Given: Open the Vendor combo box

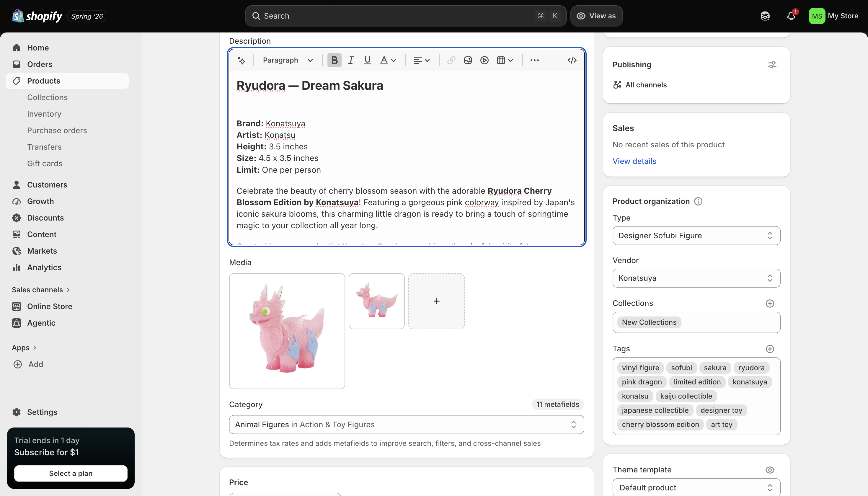Looking at the screenshot, I should [x=696, y=278].
